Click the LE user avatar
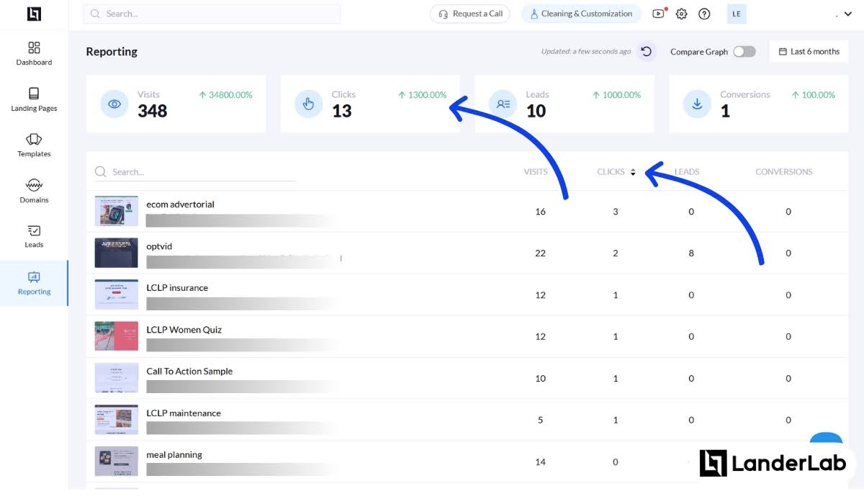The height and width of the screenshot is (504, 864). 737,14
